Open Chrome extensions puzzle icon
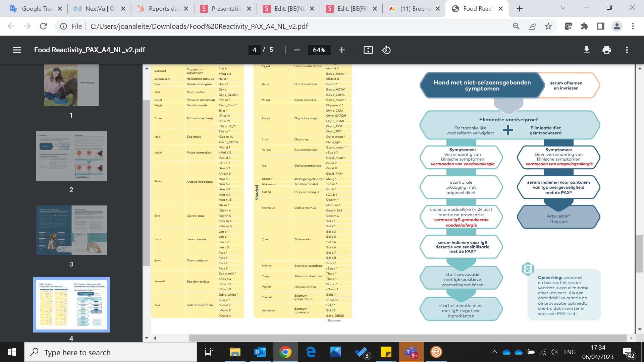The width and height of the screenshot is (644, 362). point(585,26)
